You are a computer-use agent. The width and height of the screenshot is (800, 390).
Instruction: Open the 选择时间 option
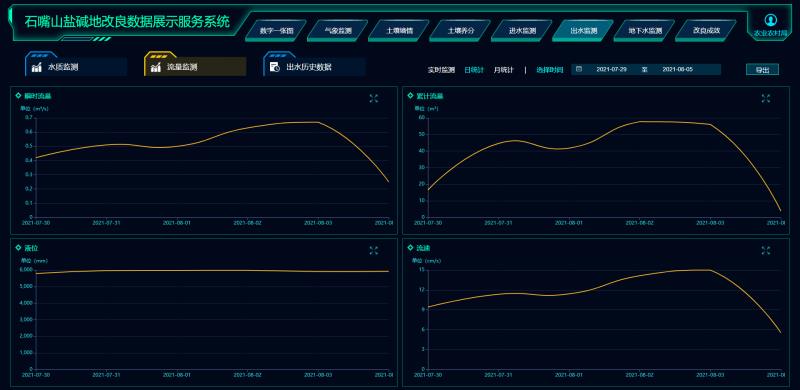tap(549, 70)
